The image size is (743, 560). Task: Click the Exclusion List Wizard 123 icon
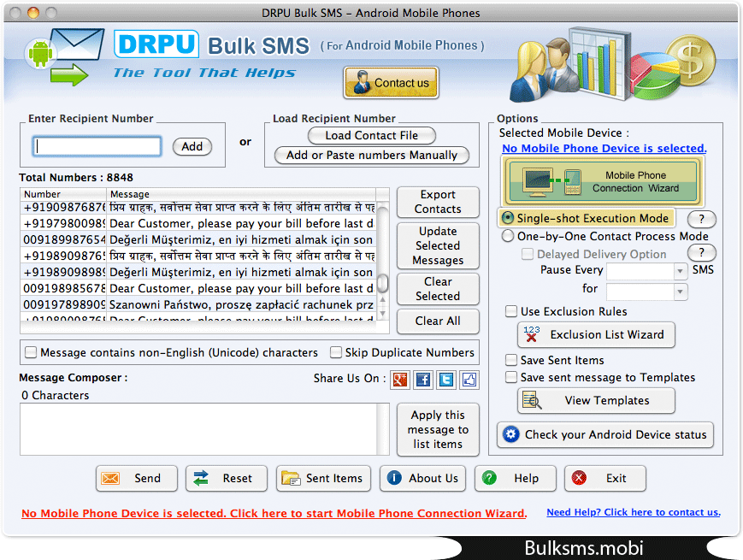[x=532, y=334]
